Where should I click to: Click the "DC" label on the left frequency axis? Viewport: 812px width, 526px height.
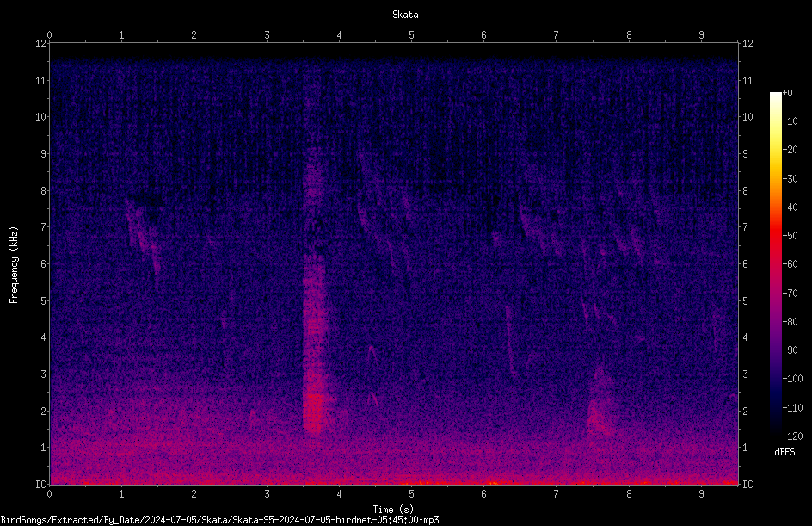pos(40,485)
